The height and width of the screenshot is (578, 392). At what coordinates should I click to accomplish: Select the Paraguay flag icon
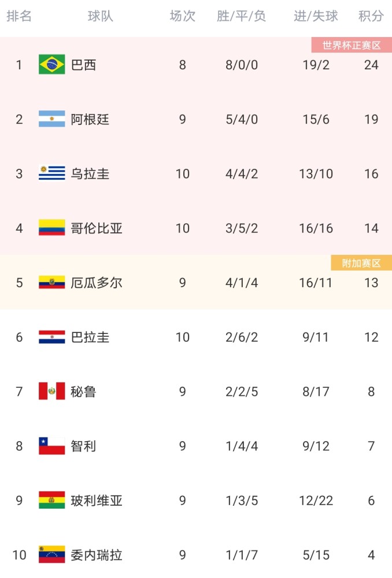point(51,337)
